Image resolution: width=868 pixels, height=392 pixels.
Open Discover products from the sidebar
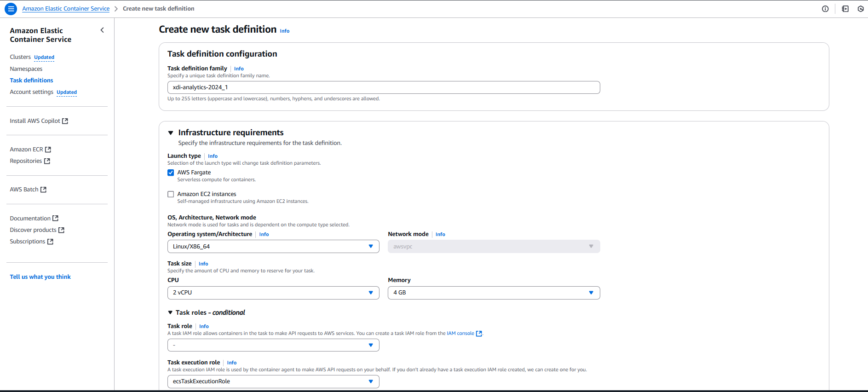pyautogui.click(x=33, y=230)
